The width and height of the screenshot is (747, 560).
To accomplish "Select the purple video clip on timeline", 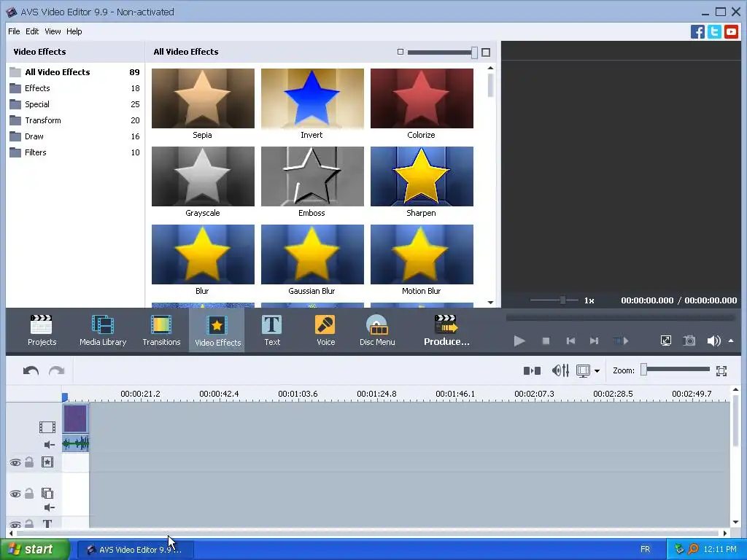I will click(x=75, y=419).
